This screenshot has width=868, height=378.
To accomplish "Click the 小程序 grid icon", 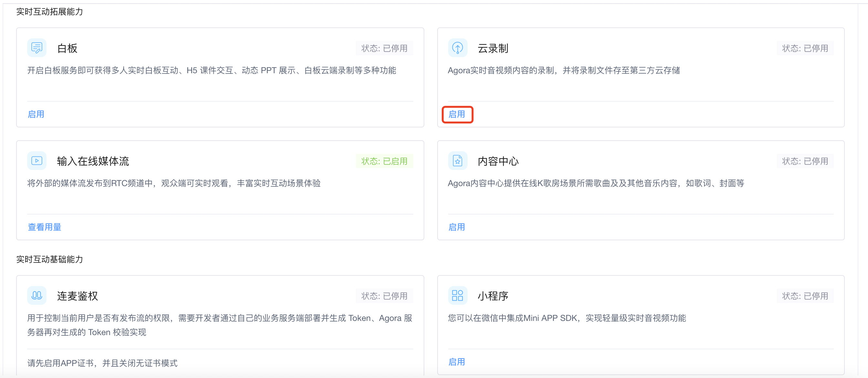I will click(x=458, y=295).
